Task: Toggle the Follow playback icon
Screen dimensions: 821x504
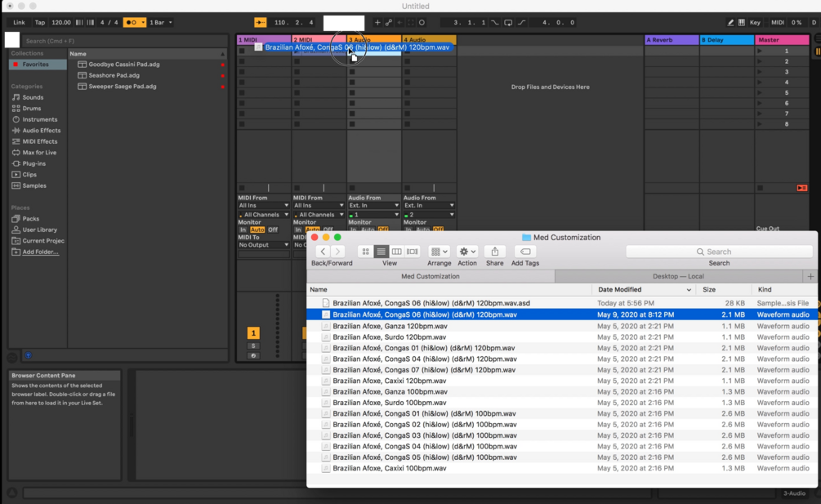Action: pos(261,23)
